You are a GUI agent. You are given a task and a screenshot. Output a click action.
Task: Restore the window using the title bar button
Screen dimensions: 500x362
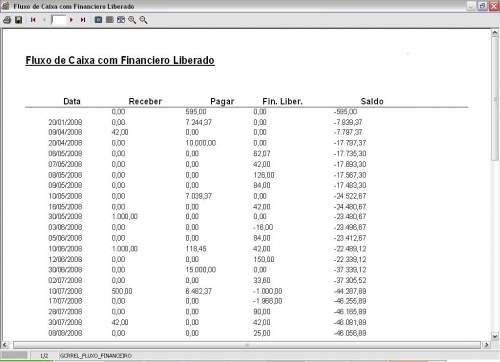482,6
